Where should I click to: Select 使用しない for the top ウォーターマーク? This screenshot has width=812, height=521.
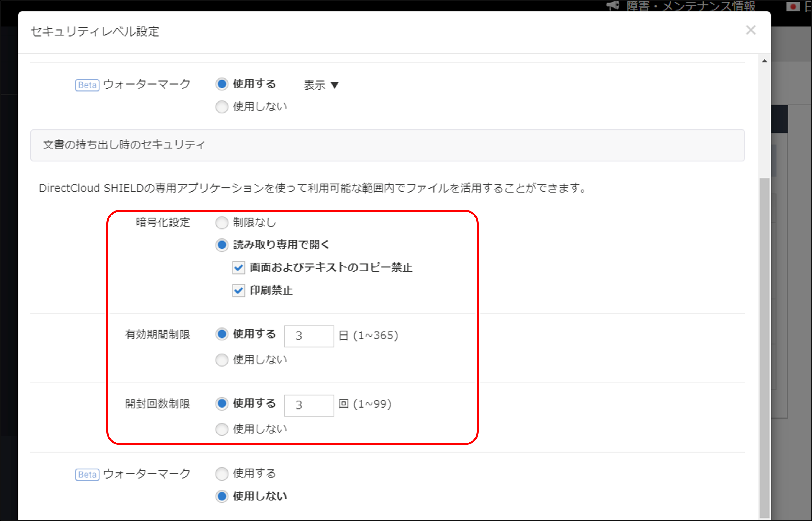coord(222,107)
